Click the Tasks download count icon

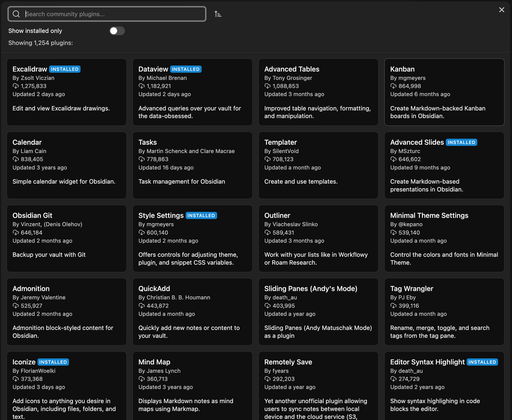point(142,159)
